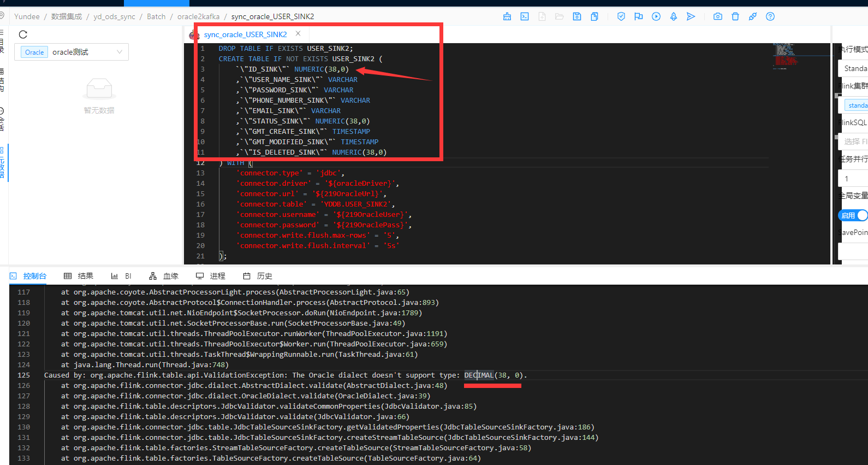Click the flag icon in toolbar
This screenshot has height=465, width=868.
coord(639,16)
